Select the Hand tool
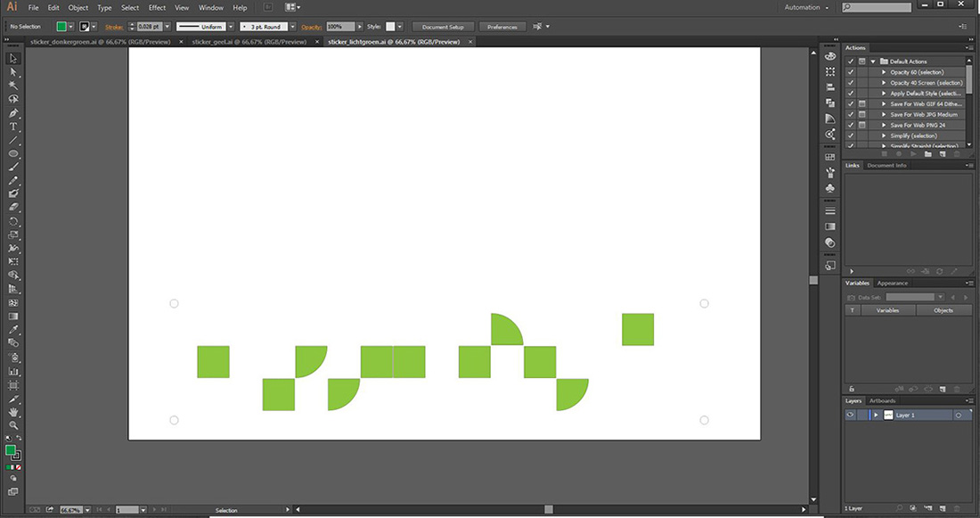Image resolution: width=980 pixels, height=518 pixels. pos(13,412)
